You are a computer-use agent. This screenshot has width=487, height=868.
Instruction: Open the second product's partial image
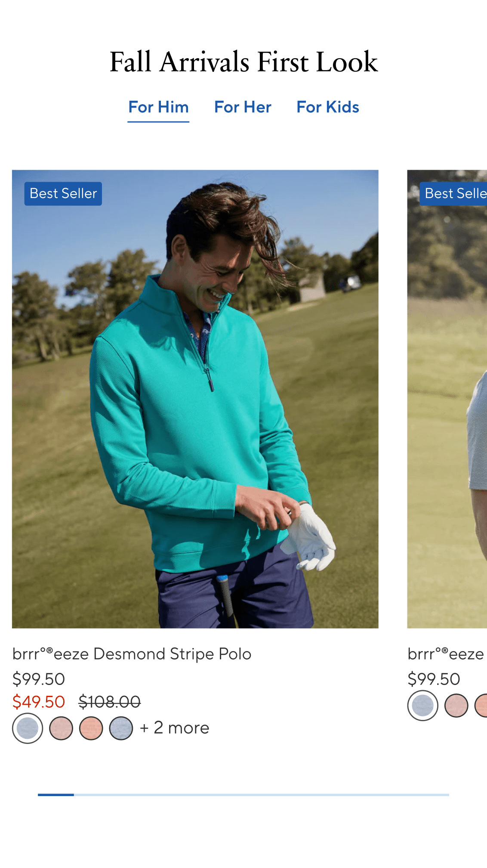point(447,399)
